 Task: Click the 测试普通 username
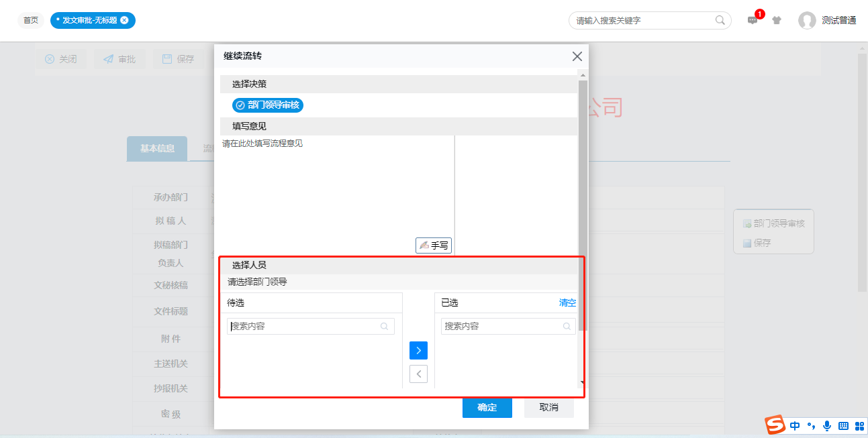(839, 20)
